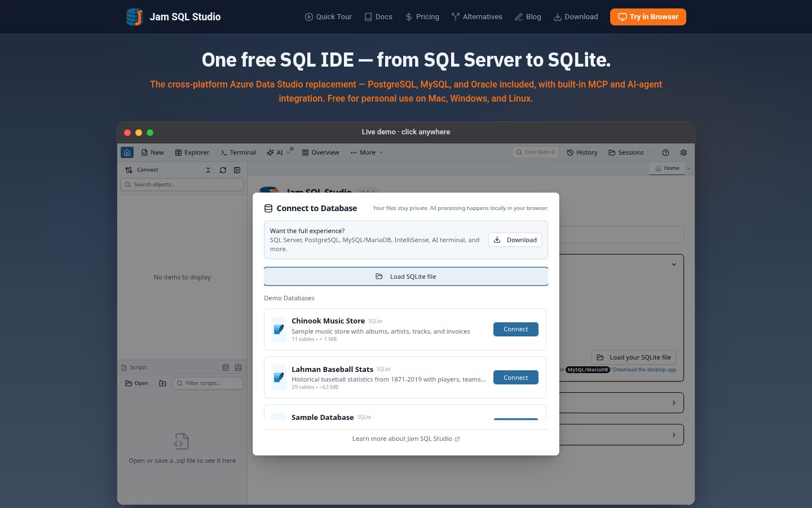Click Load your SQLite file button

pos(634,357)
